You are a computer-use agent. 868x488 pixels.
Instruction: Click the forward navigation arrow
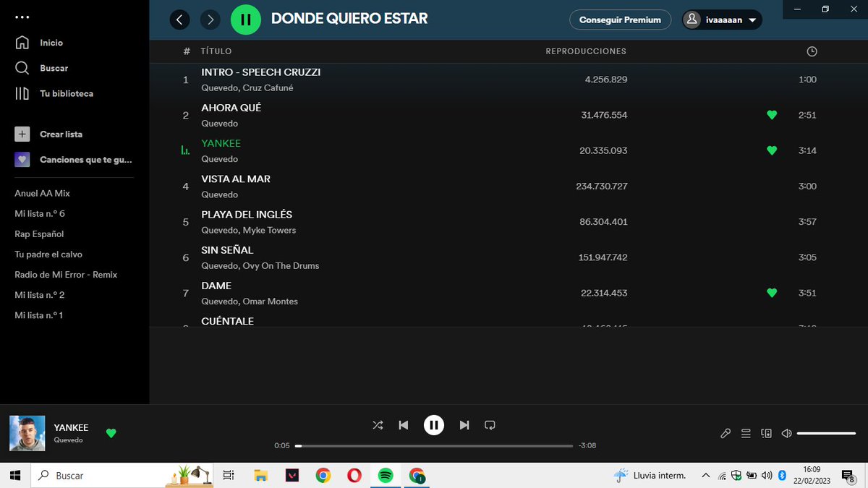click(210, 20)
